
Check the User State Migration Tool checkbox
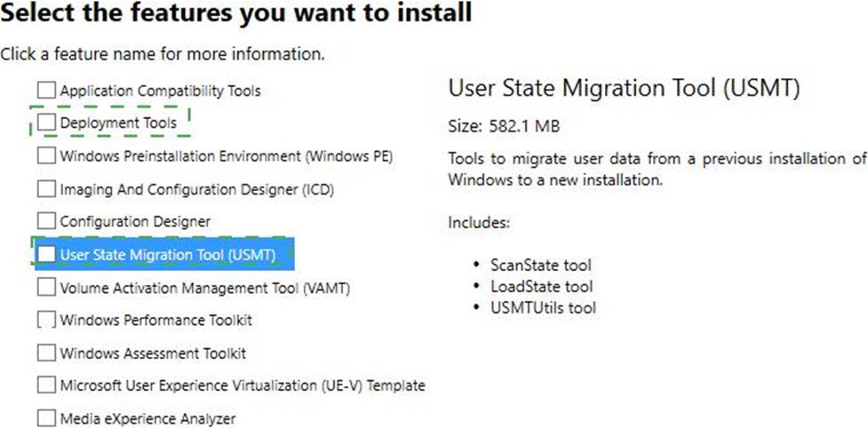pyautogui.click(x=46, y=254)
